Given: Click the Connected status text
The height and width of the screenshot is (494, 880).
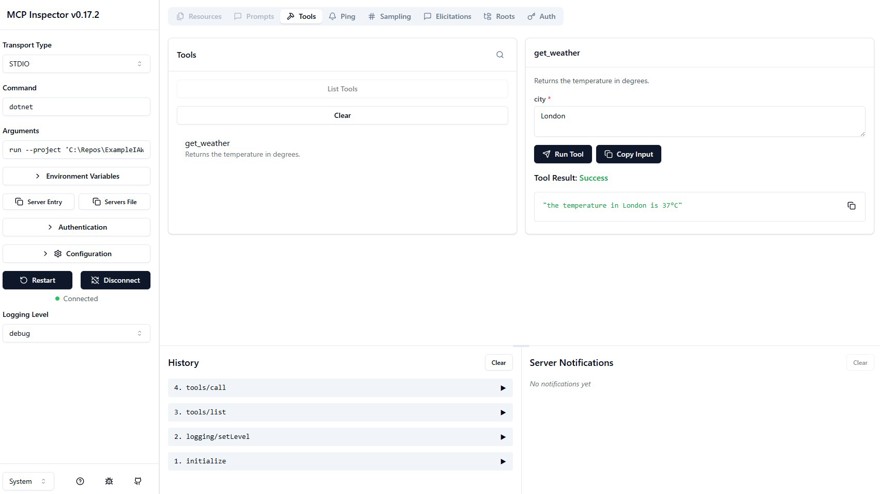Looking at the screenshot, I should [x=80, y=299].
